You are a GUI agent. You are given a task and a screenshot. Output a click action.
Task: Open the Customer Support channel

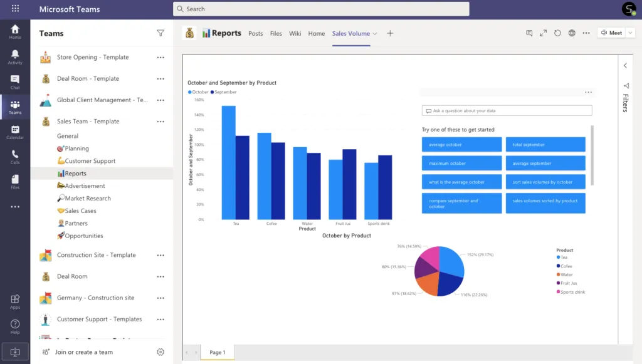[87, 161]
